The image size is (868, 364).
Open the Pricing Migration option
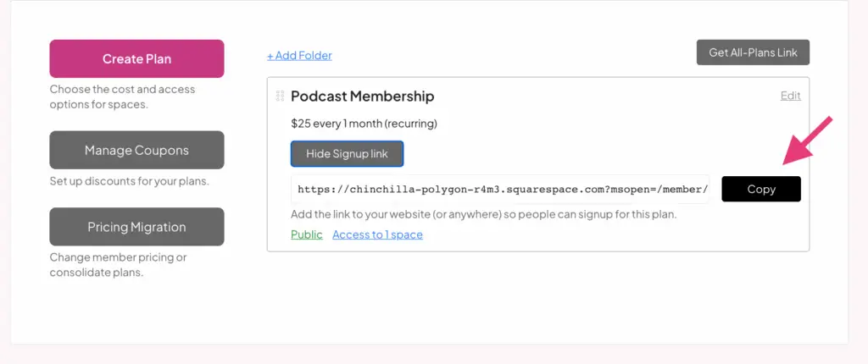pyautogui.click(x=136, y=227)
